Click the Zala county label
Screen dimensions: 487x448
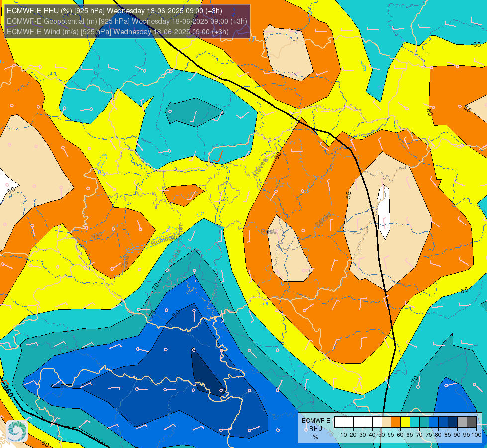(125, 262)
